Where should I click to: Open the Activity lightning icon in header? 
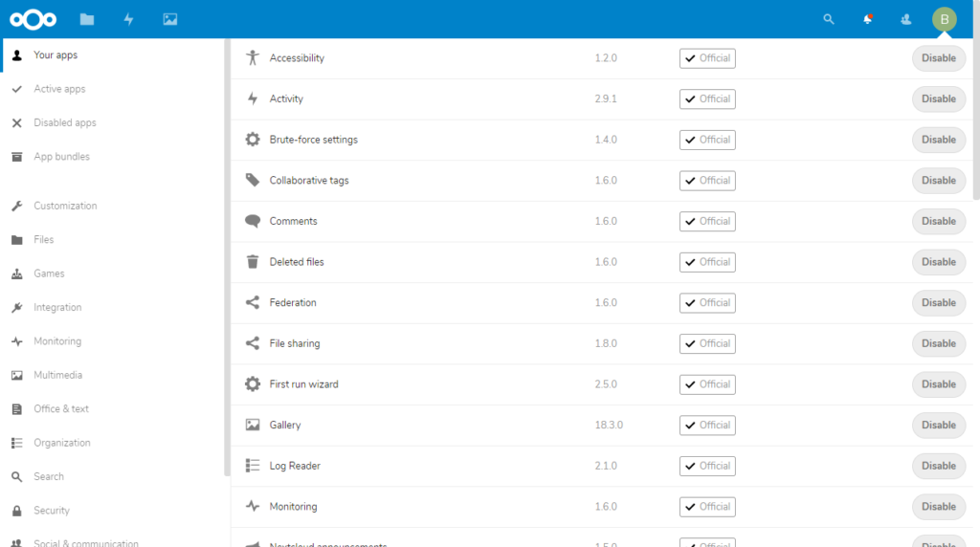coord(129,19)
